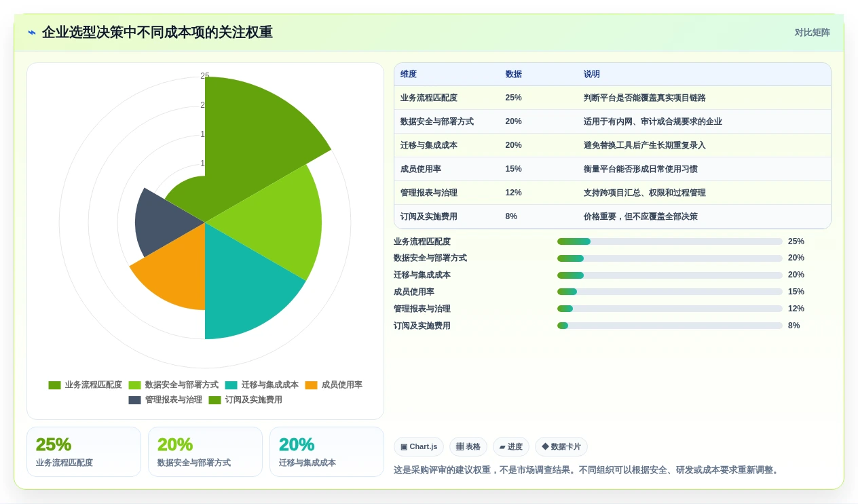
Task: Click the 订阅及实施费用 progress bar
Action: (670, 326)
